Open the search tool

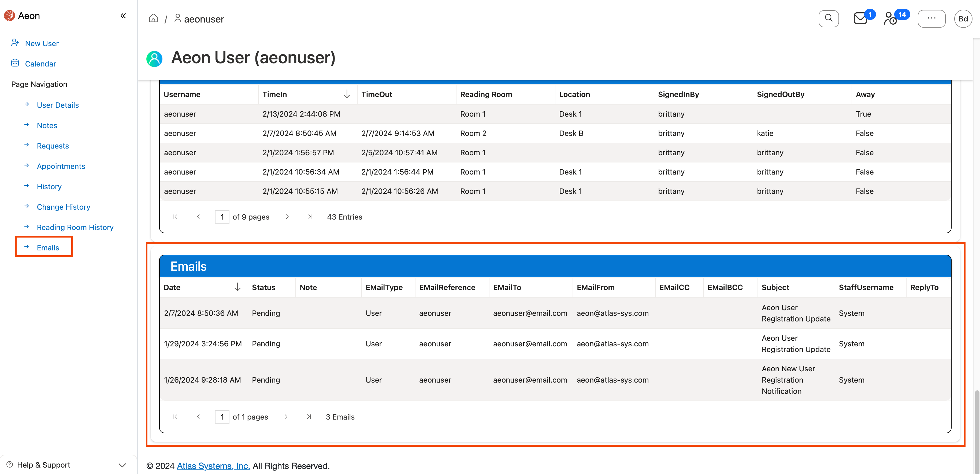(x=829, y=18)
